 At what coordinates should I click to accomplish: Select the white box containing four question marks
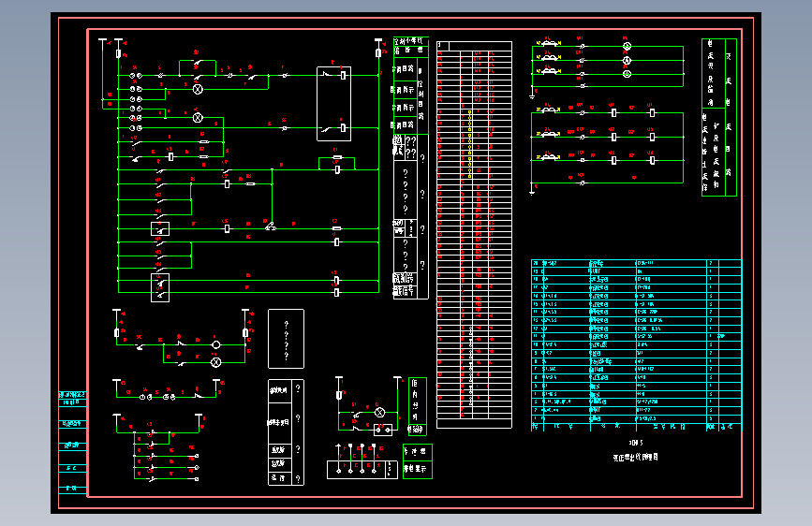[x=286, y=339]
